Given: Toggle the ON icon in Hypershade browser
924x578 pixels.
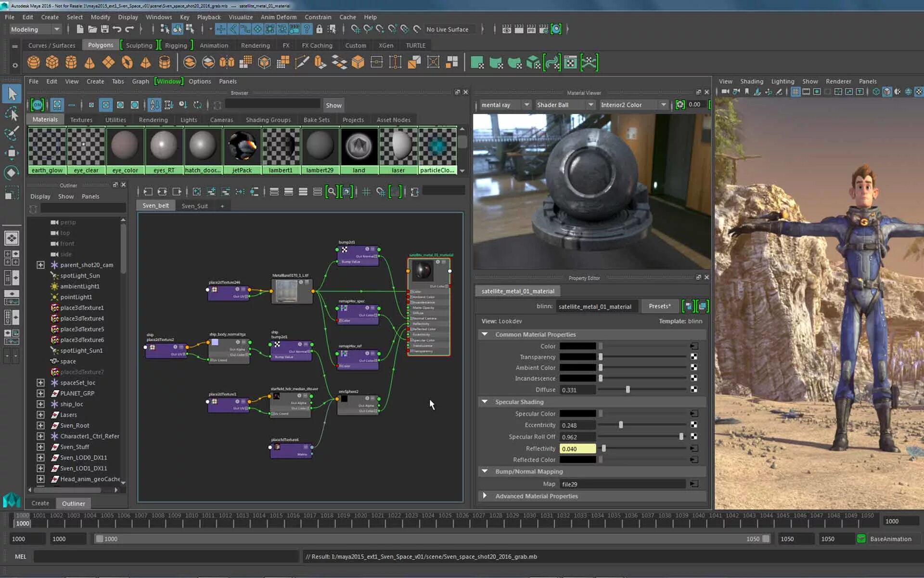Looking at the screenshot, I should (x=37, y=105).
